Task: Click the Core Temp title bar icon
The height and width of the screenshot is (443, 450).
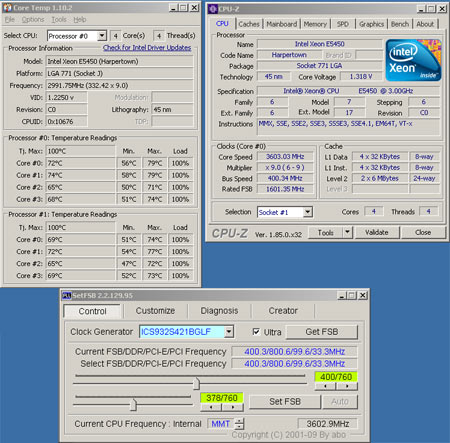Action: tap(8, 7)
